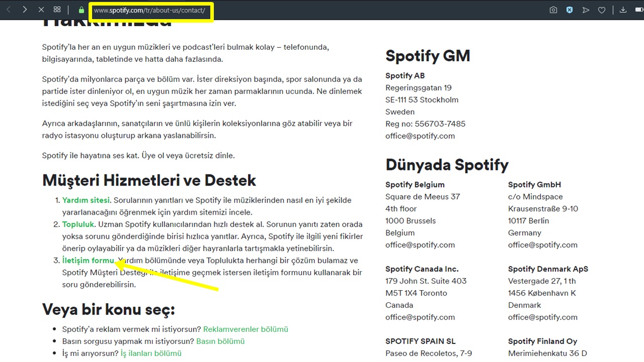Open battery saver indicator
644x362 pixels.
point(639,10)
